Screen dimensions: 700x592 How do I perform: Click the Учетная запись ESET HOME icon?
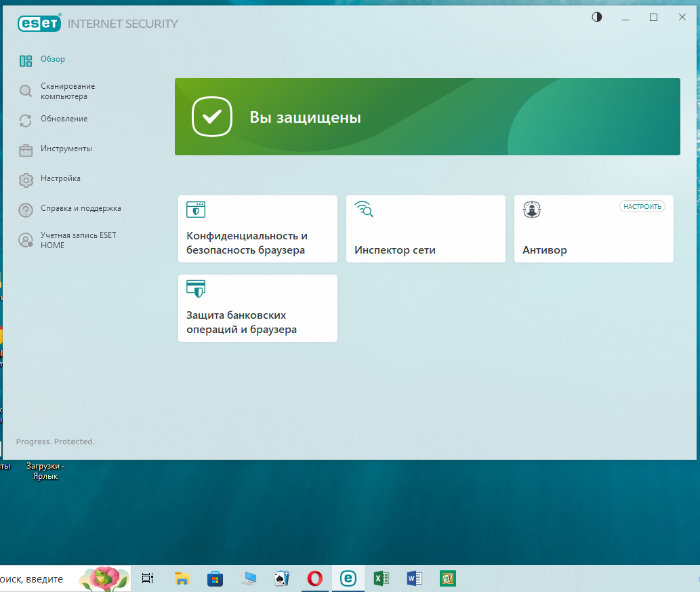[x=26, y=240]
